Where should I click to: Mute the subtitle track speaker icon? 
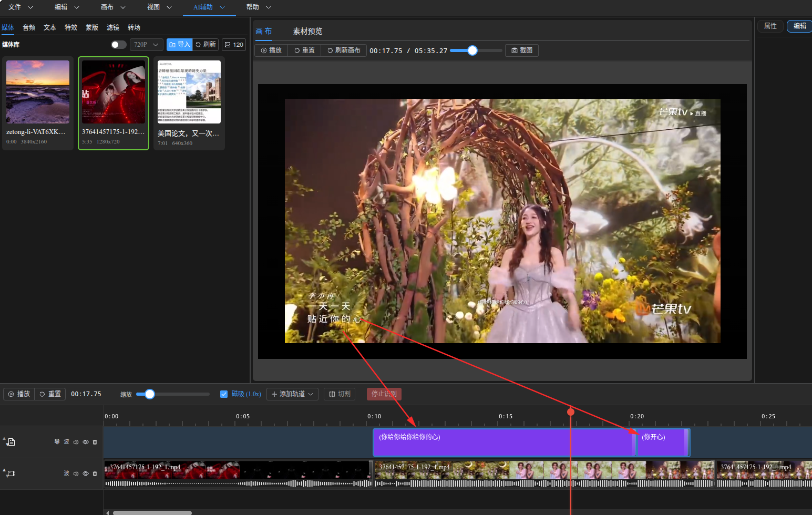click(76, 442)
